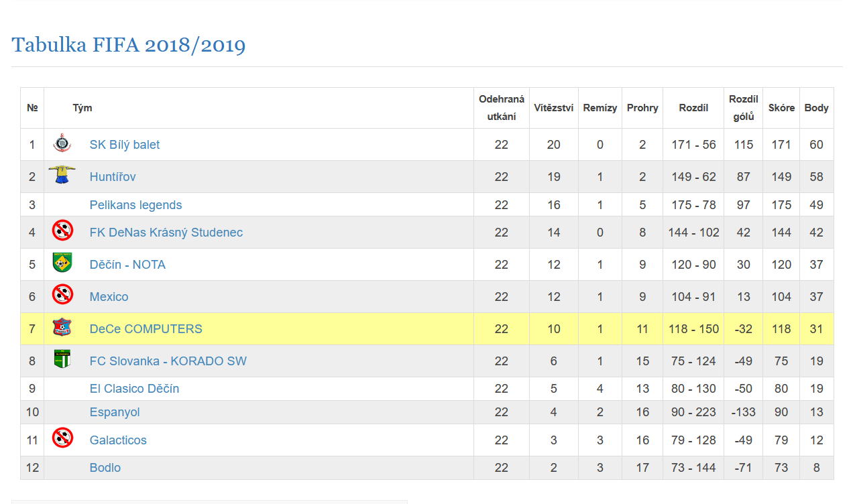
Task: Click the SK Bílý balet team logo
Action: coord(62,143)
